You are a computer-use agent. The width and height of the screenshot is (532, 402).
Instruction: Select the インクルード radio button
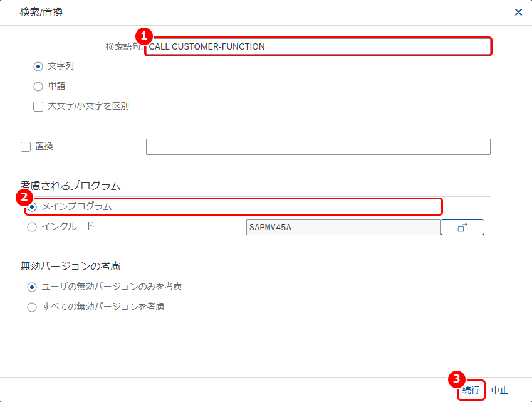tap(32, 227)
